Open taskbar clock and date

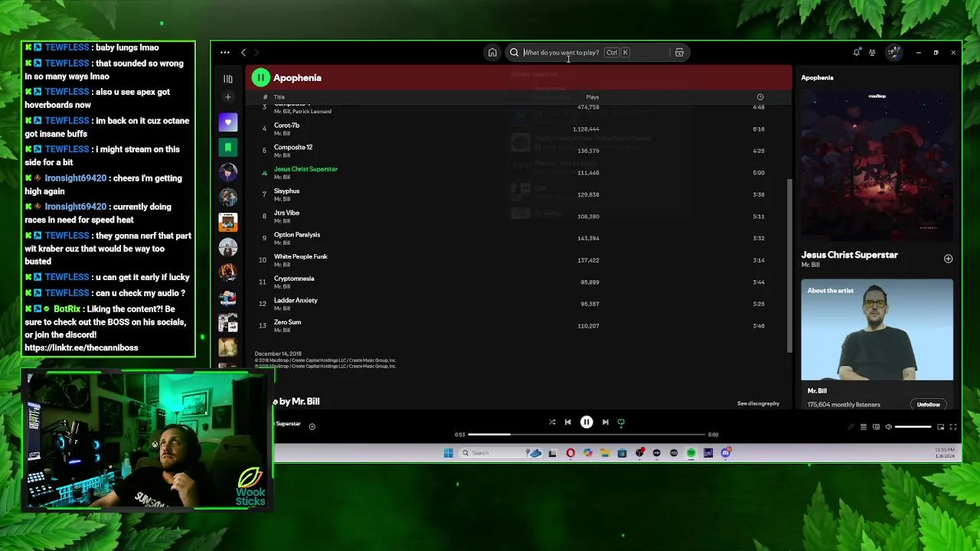(945, 453)
